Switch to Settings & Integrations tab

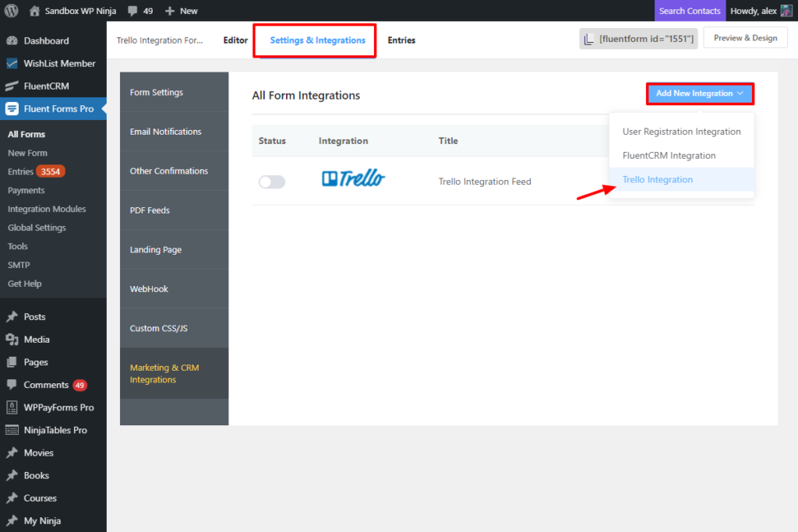pyautogui.click(x=318, y=41)
